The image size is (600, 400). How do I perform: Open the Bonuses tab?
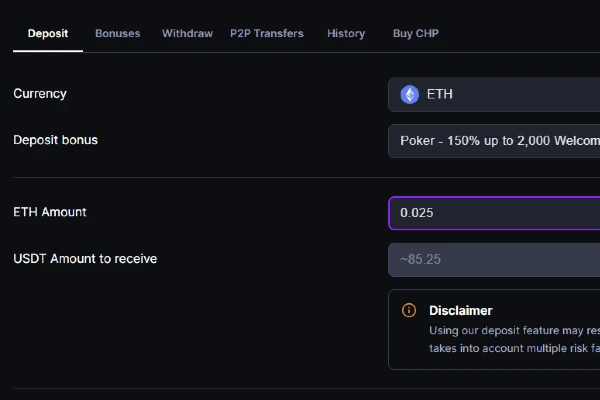(118, 33)
